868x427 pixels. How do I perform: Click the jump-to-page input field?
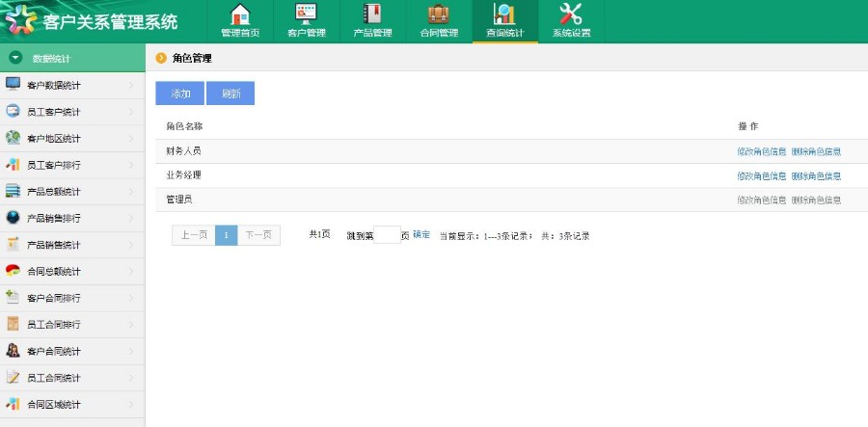point(387,235)
